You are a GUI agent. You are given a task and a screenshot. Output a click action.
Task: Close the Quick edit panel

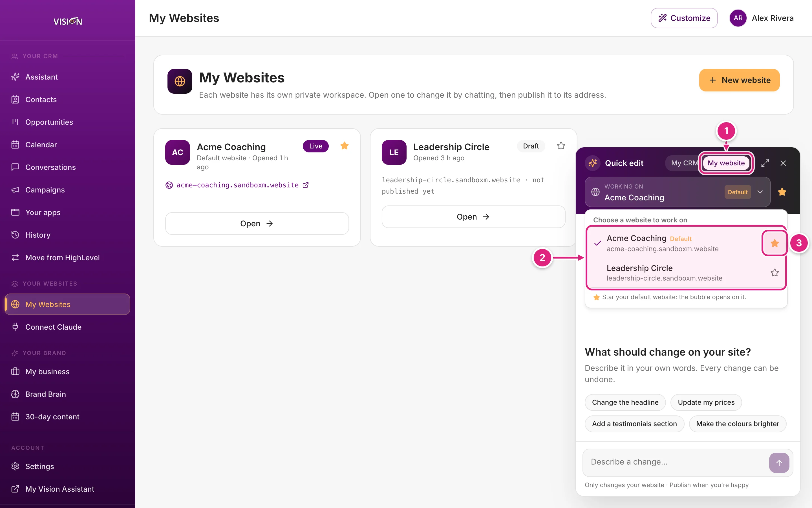(783, 163)
